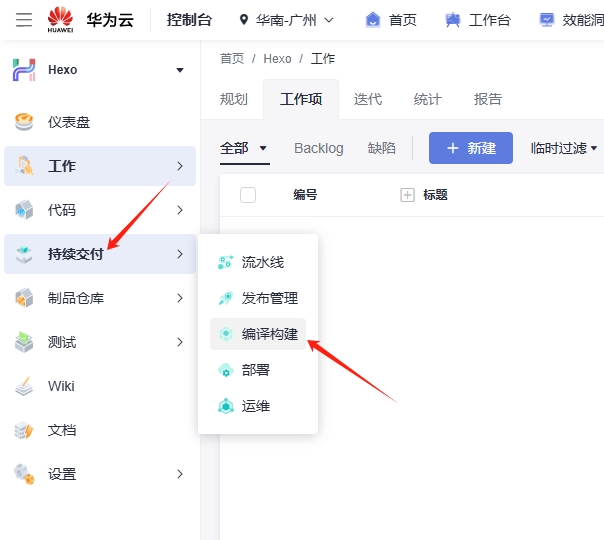Click the hamburger menu icon
Screen dimensions: 604x540
coord(24,20)
